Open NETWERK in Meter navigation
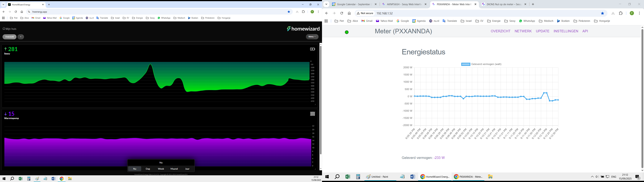Image resolution: width=644 pixels, height=182 pixels. pos(523,31)
